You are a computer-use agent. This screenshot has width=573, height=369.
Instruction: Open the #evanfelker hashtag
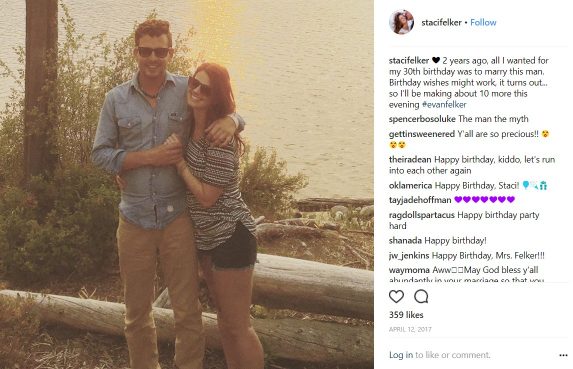(444, 104)
